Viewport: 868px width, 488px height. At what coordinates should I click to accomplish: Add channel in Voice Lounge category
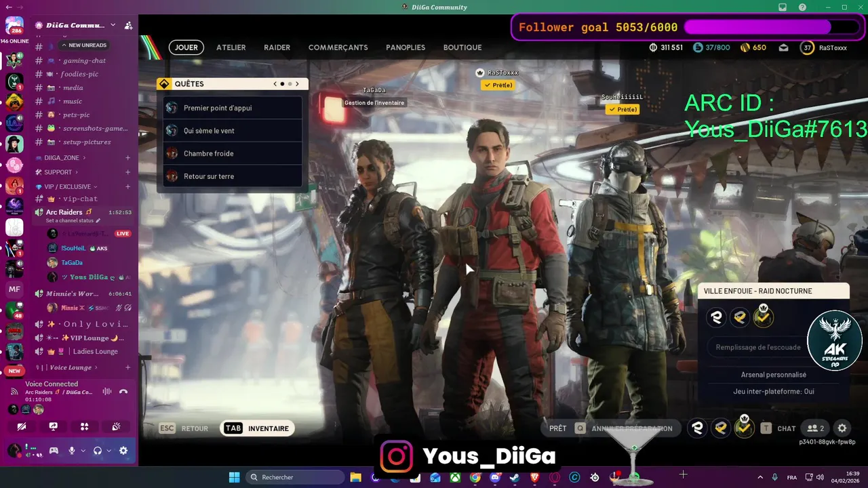point(127,367)
